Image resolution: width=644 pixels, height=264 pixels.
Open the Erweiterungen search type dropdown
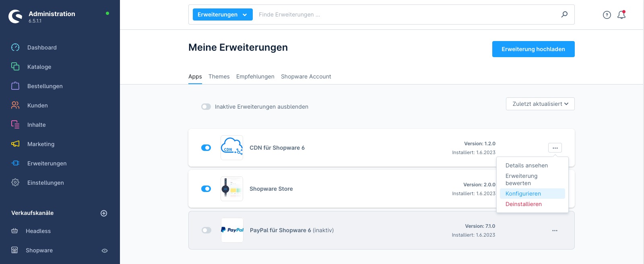pyautogui.click(x=223, y=14)
